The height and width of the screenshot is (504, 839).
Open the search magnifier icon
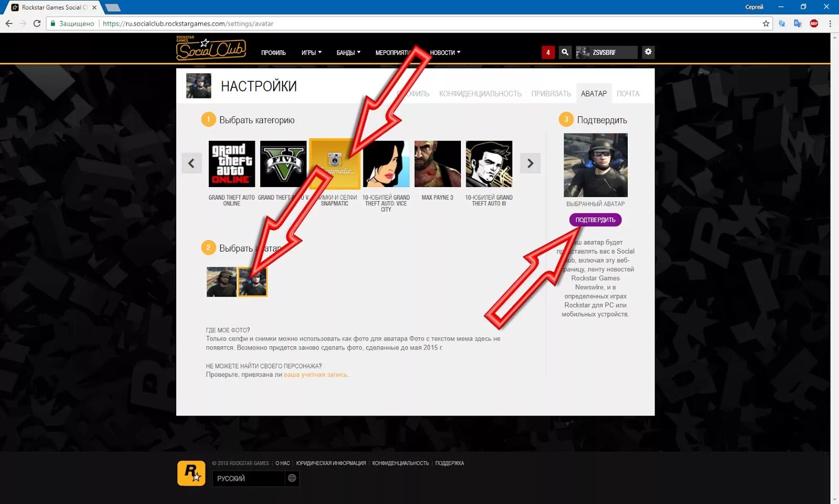click(x=565, y=52)
